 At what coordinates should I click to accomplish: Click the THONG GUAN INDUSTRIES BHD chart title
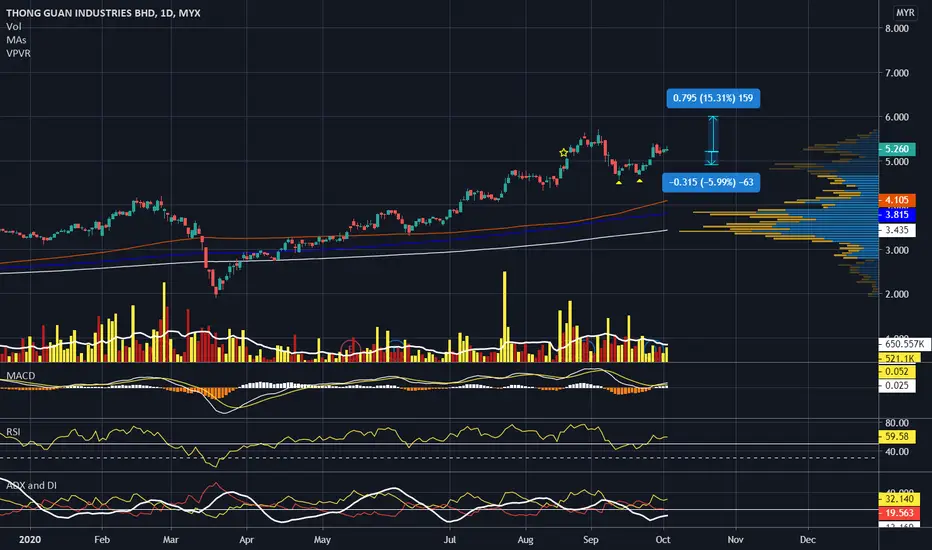pyautogui.click(x=103, y=12)
